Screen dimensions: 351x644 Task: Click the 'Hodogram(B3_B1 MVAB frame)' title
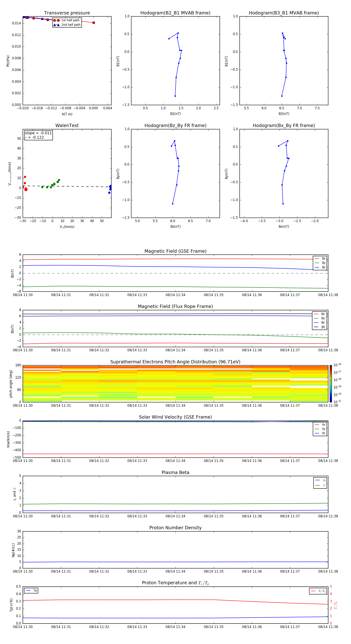[284, 13]
